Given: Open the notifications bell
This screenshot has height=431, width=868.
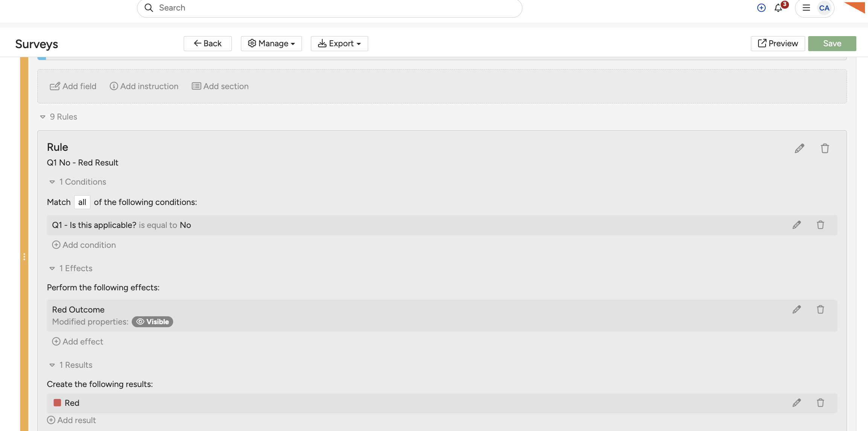Looking at the screenshot, I should [x=778, y=8].
